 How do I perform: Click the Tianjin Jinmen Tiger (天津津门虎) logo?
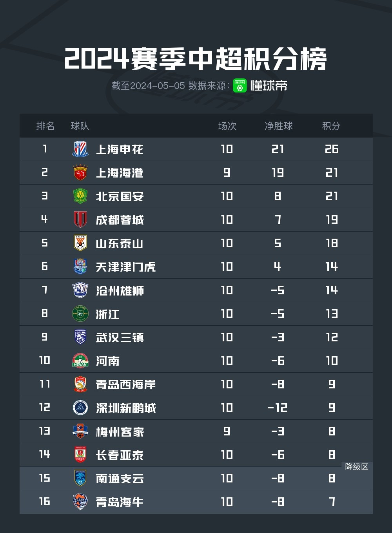point(80,266)
